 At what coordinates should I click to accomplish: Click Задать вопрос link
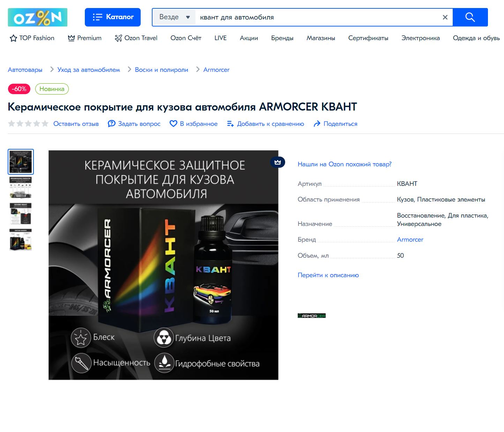click(x=134, y=124)
